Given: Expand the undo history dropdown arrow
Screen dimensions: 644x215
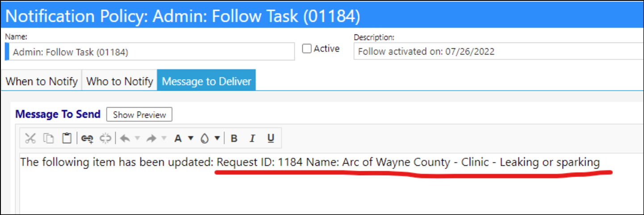Looking at the screenshot, I should tap(138, 139).
